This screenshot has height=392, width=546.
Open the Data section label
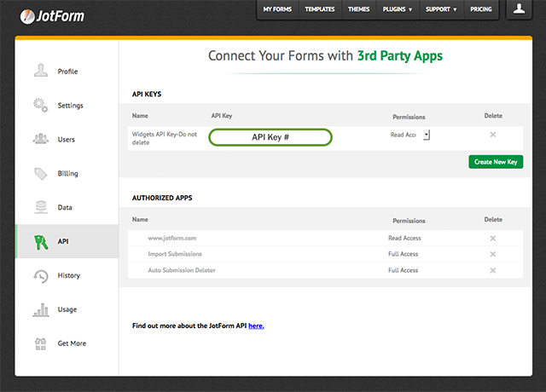click(x=65, y=207)
